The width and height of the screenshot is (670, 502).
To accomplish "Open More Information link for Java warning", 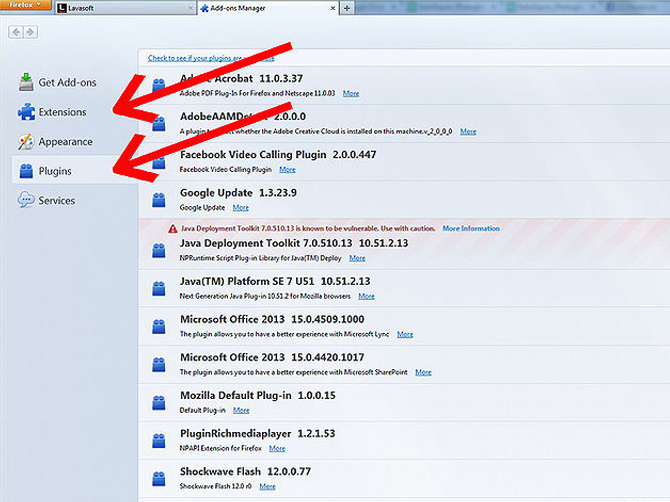I will tap(471, 229).
